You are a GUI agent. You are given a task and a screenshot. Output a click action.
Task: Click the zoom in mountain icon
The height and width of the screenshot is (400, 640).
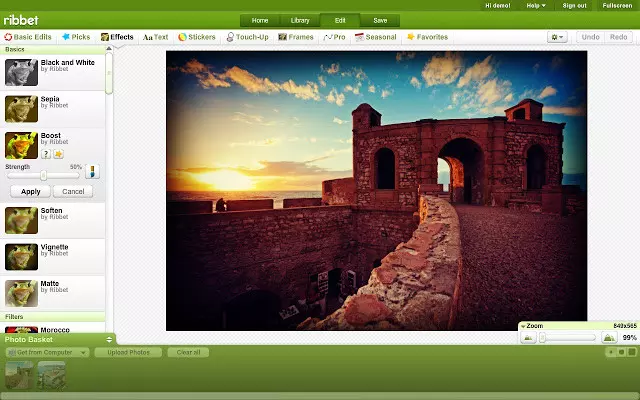click(x=610, y=338)
